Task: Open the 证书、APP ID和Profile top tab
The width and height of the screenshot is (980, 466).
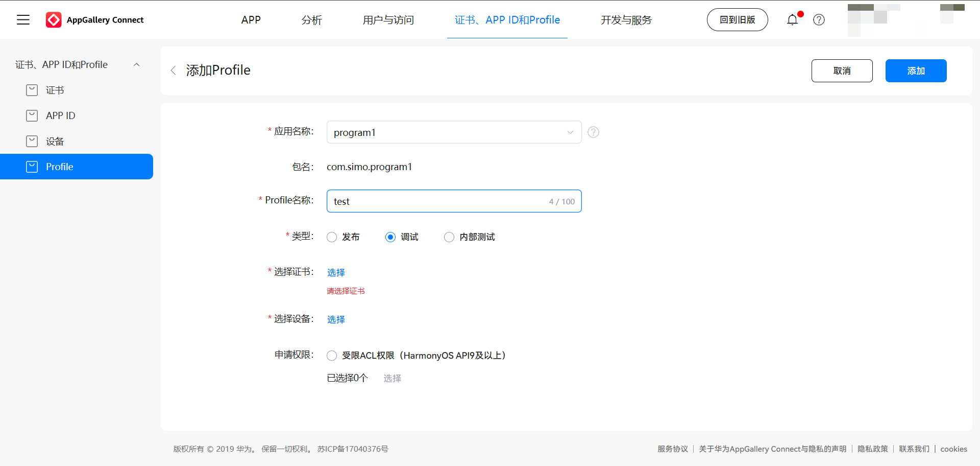Action: (x=507, y=20)
